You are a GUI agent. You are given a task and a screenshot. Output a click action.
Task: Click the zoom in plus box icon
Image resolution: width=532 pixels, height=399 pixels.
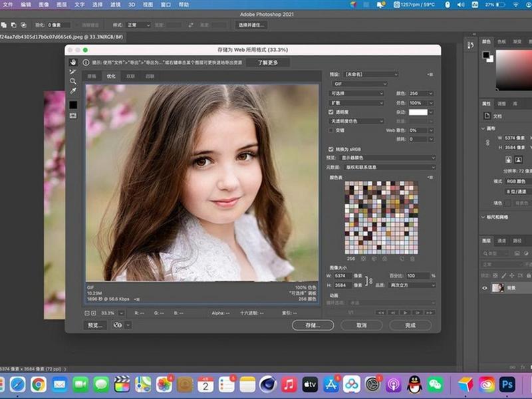tap(93, 313)
